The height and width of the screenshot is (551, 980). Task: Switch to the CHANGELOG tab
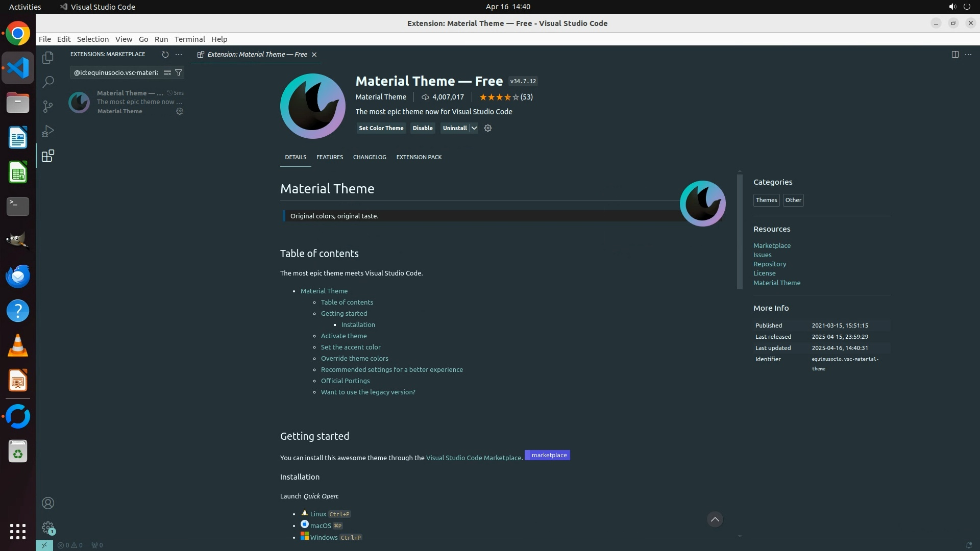pyautogui.click(x=369, y=157)
